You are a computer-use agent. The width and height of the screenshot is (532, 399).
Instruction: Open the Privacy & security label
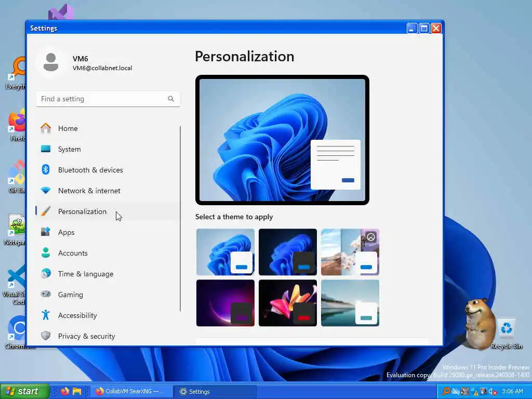coord(87,336)
